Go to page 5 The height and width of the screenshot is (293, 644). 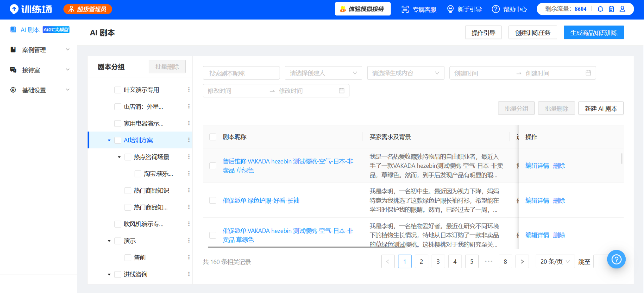click(471, 261)
